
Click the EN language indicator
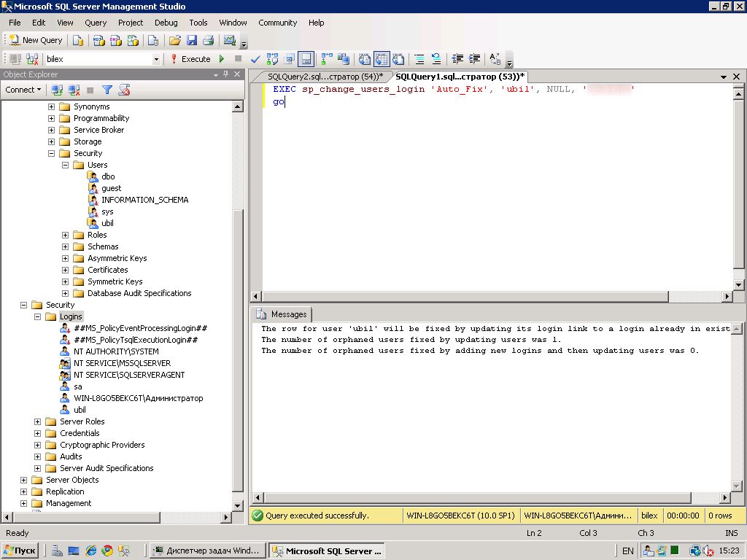coord(628,551)
